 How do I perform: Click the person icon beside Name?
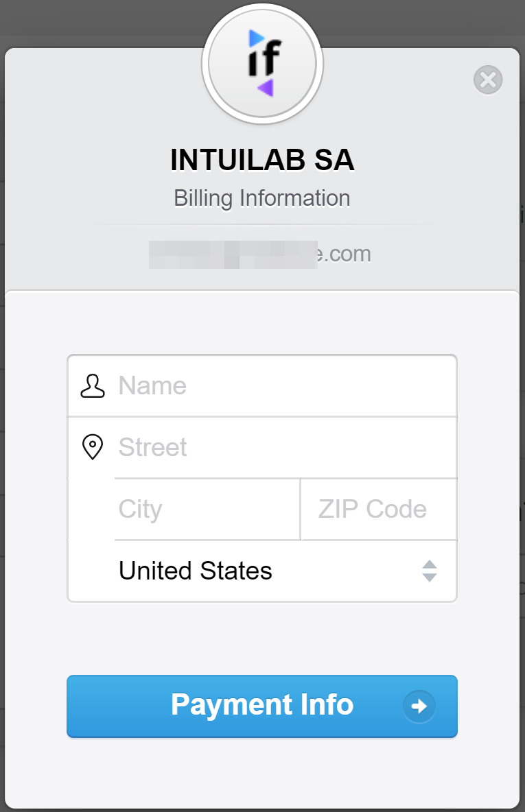[93, 386]
